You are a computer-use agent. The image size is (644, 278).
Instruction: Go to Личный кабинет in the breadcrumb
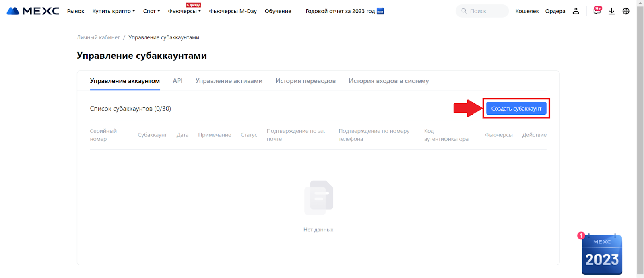[98, 37]
